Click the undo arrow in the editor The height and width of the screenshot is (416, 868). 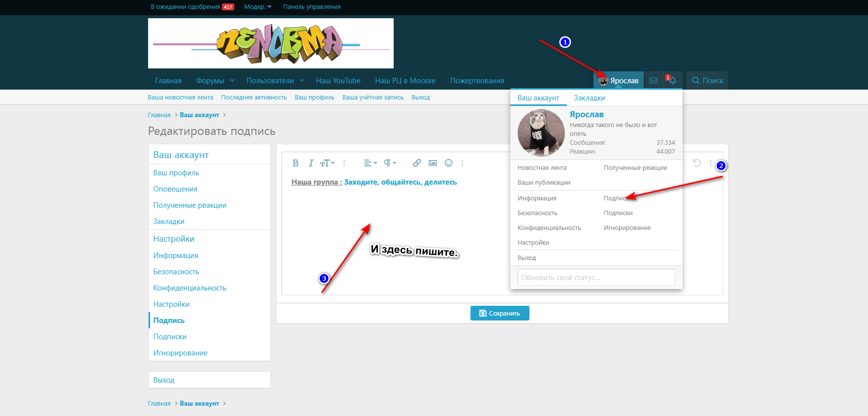click(x=696, y=163)
